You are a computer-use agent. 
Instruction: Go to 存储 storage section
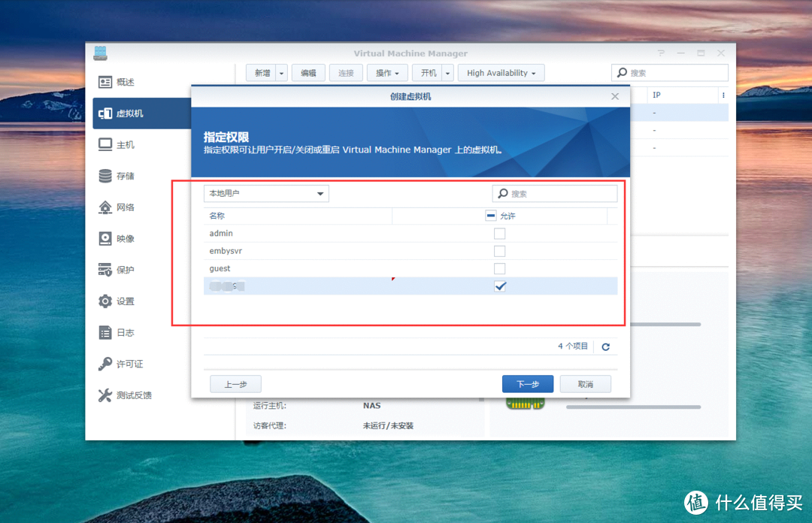tap(126, 176)
